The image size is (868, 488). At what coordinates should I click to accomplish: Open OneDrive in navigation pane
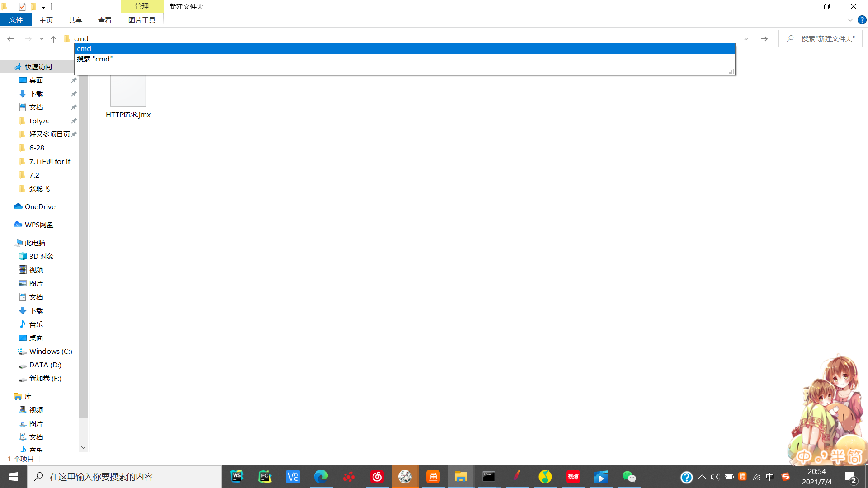tap(40, 206)
